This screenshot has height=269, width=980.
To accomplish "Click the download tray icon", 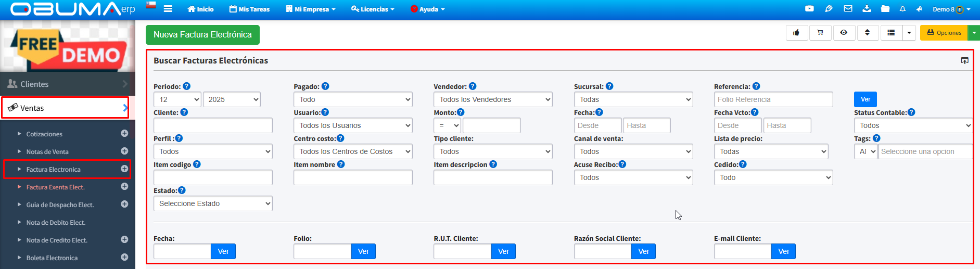I will [867, 9].
